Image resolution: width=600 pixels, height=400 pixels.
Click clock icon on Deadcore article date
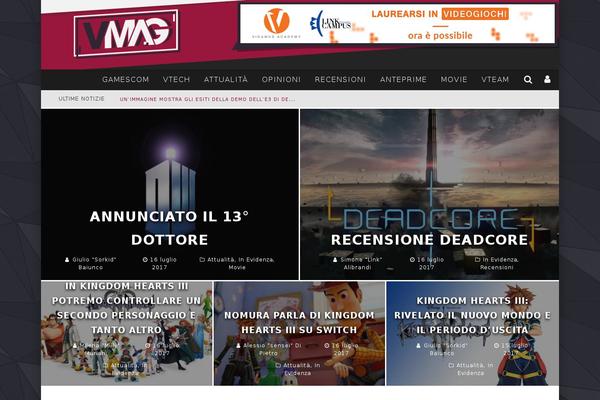coord(412,260)
